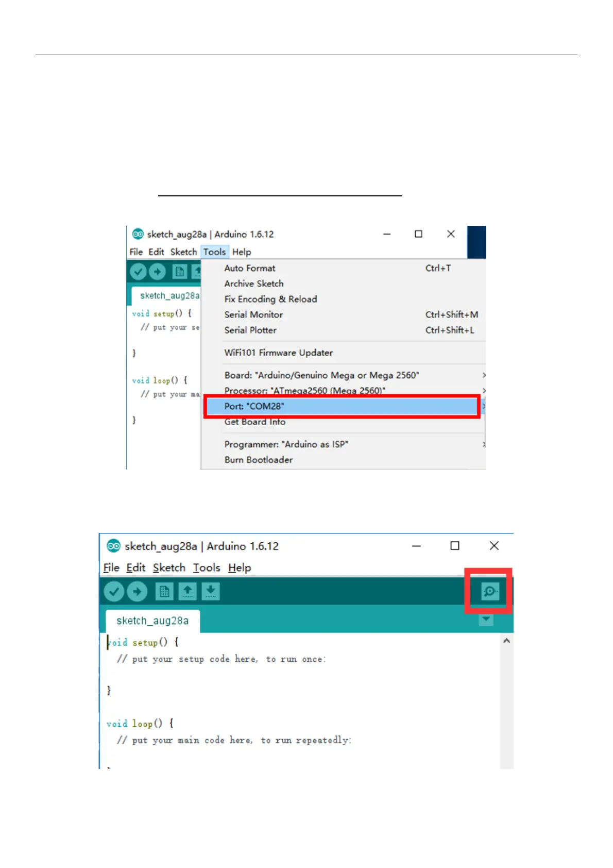Click Upload arrow icon in upper Arduino window

point(157,271)
